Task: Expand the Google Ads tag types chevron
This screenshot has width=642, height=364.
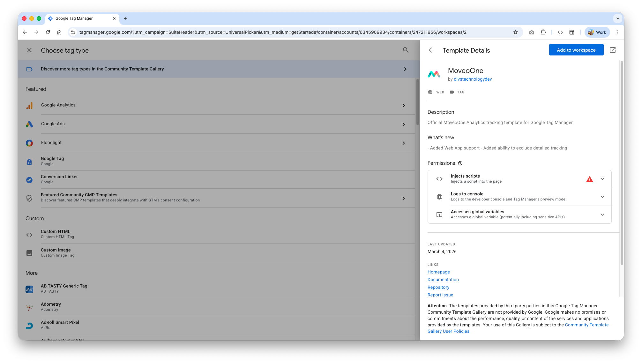Action: coord(404,124)
